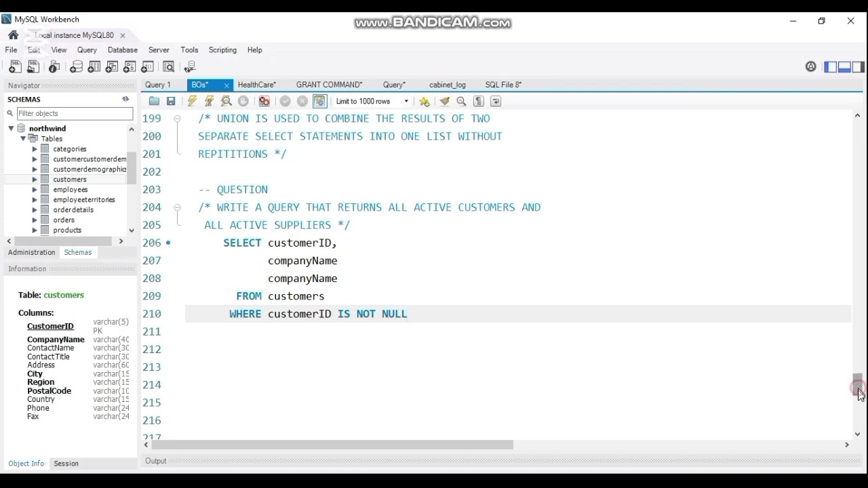Screen dimensions: 868x488
Task: Create new view icon in toolbar
Action: point(112,66)
